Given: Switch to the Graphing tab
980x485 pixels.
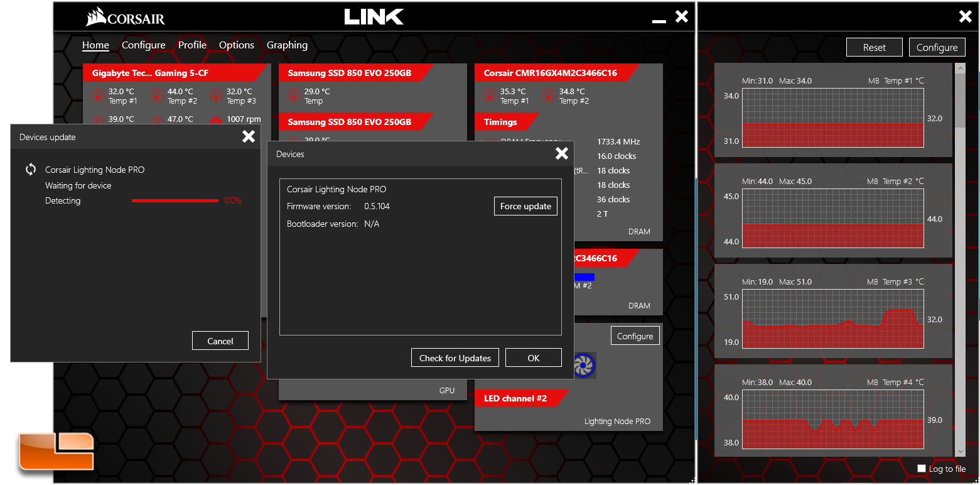Looking at the screenshot, I should tap(287, 45).
